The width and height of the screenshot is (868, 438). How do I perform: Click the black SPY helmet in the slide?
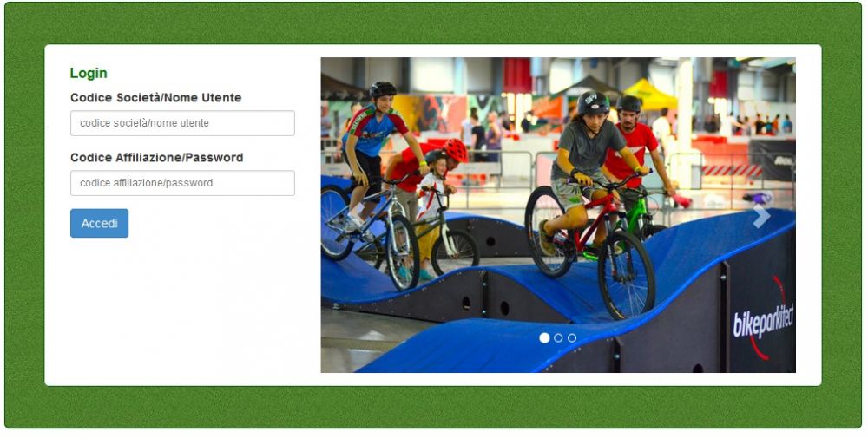click(x=592, y=103)
